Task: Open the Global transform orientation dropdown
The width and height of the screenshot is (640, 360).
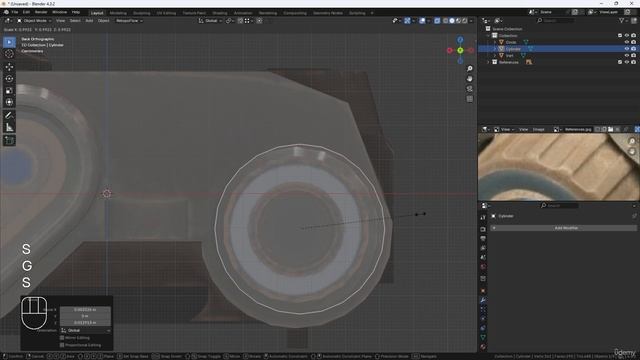Action: pyautogui.click(x=210, y=20)
